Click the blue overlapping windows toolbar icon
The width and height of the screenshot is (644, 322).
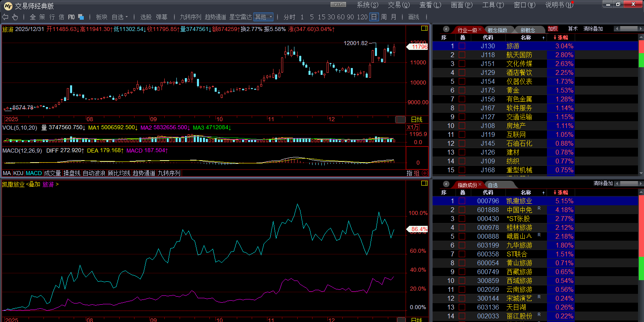click(81, 17)
